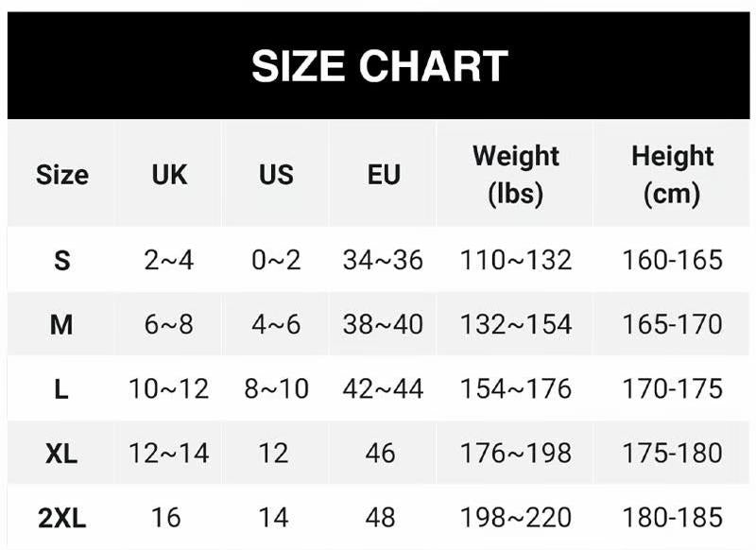Select the 180-185 height cell
The height and width of the screenshot is (550, 756).
click(672, 517)
